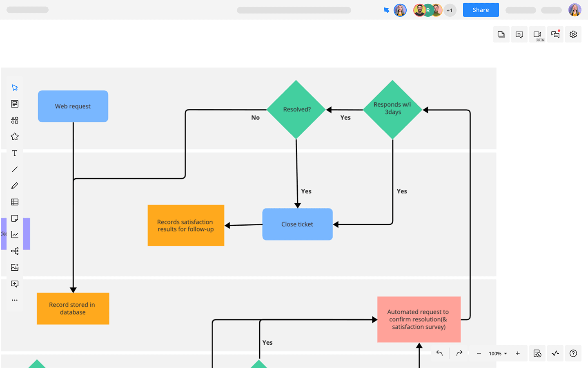The height and width of the screenshot is (368, 588).
Task: Open the templates tool in sidebar
Action: (15, 104)
